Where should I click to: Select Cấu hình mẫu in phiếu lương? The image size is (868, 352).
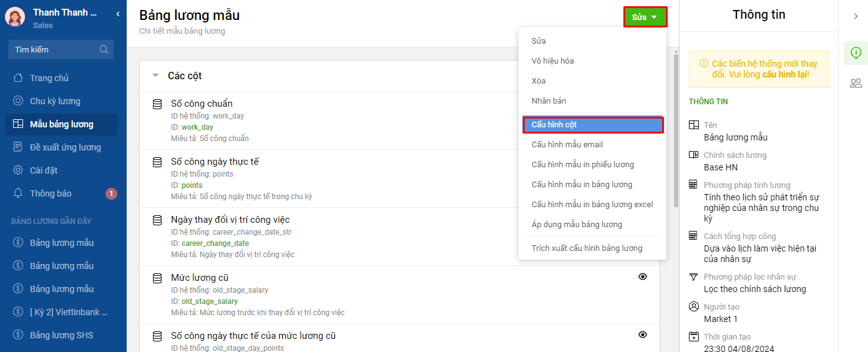coord(582,165)
